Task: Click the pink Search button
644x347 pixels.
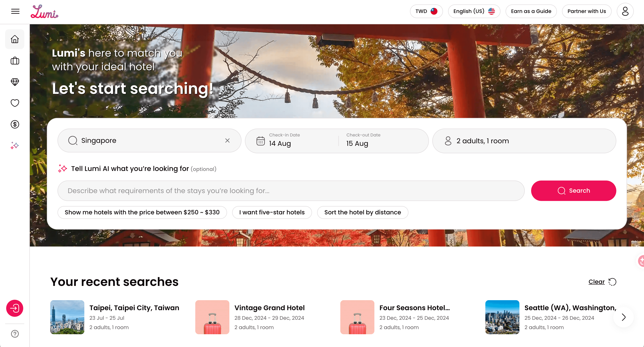Action: pos(574,191)
